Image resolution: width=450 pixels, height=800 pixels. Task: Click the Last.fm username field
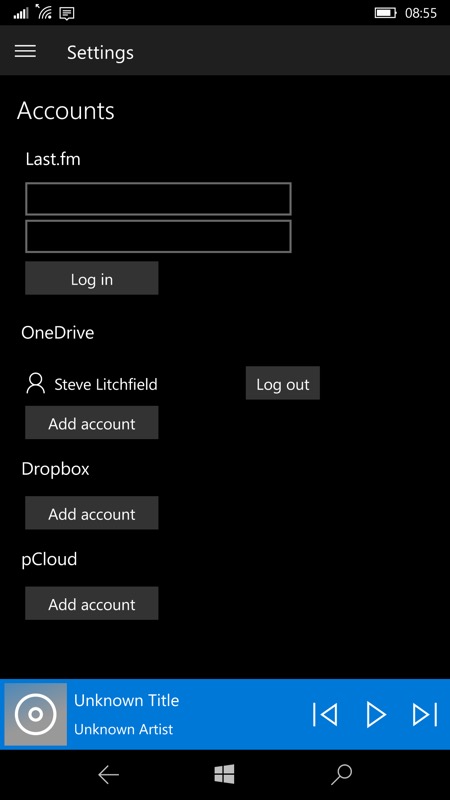tap(158, 198)
